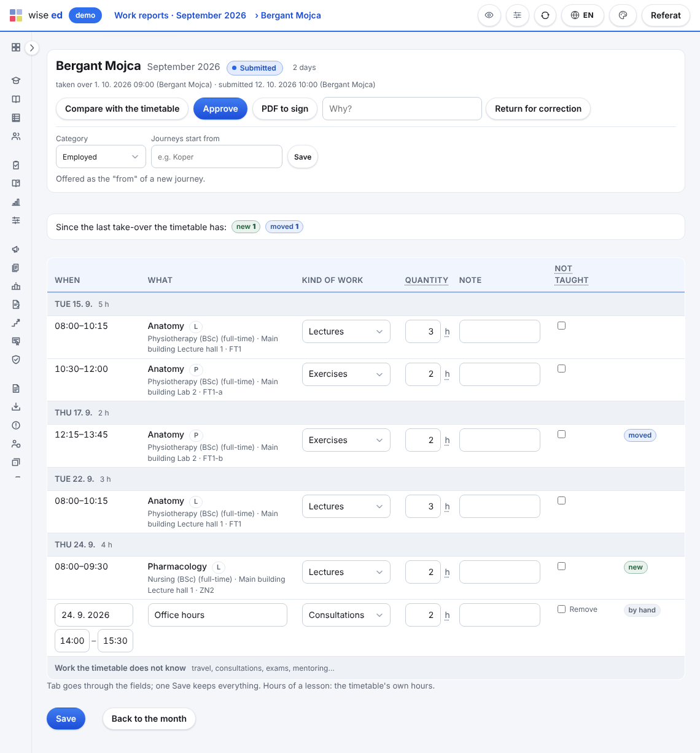Go to Work reports · September 2026 breadcrumb
The height and width of the screenshot is (753, 700).
(180, 15)
